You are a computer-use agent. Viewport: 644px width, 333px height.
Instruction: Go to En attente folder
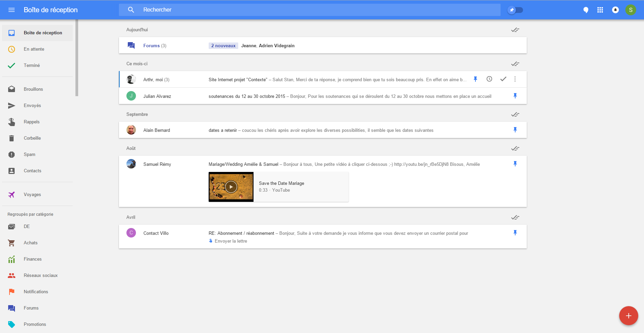(x=34, y=49)
